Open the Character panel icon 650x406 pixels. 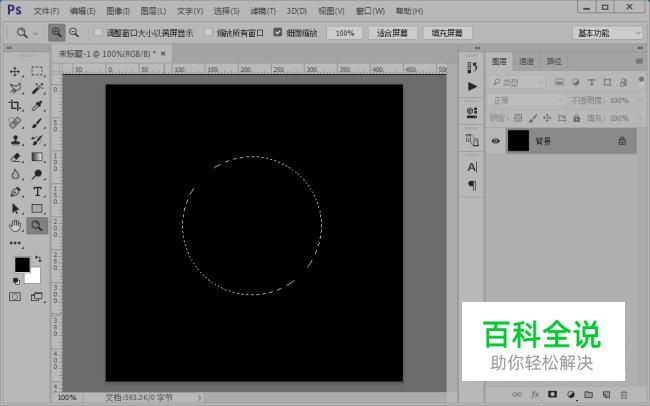tap(472, 167)
